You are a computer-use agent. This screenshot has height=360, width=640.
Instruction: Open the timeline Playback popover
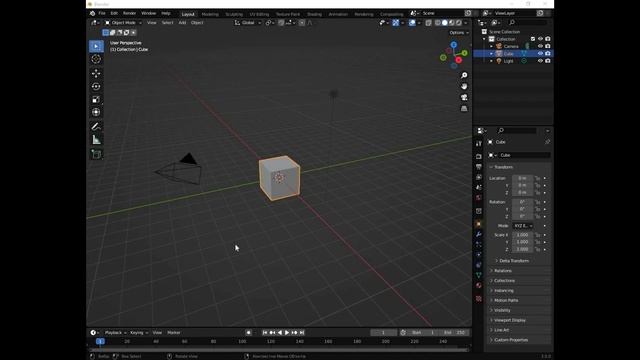point(116,333)
